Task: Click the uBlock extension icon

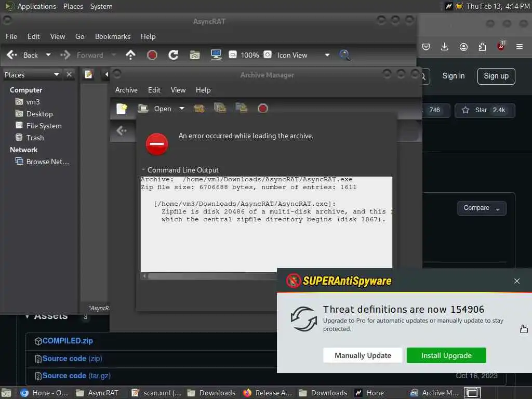Action: [501, 46]
